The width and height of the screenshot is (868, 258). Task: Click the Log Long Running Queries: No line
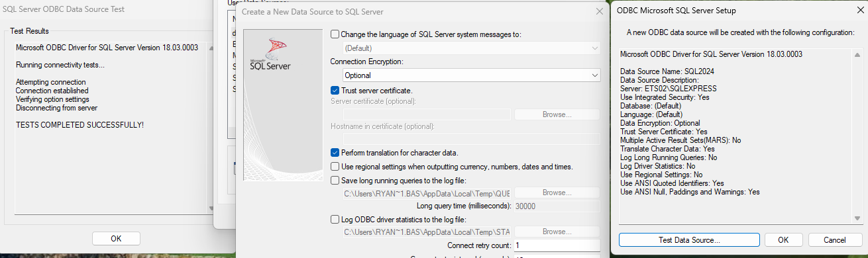coord(669,157)
